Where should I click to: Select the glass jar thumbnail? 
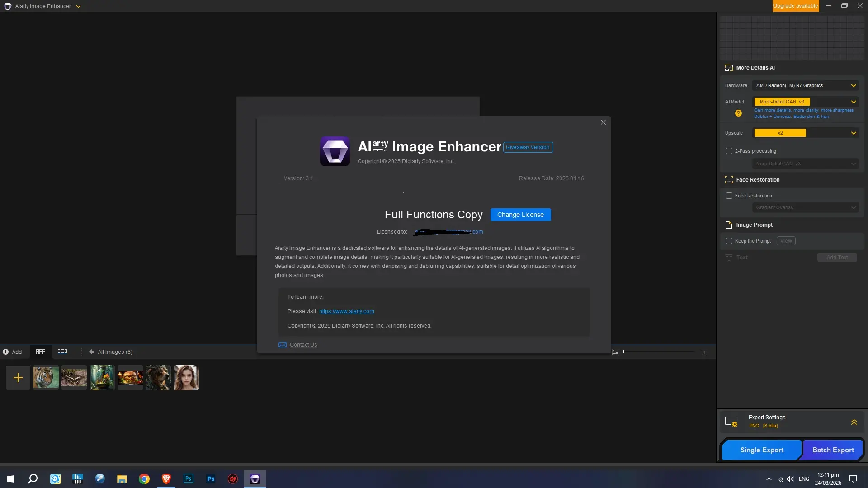102,378
